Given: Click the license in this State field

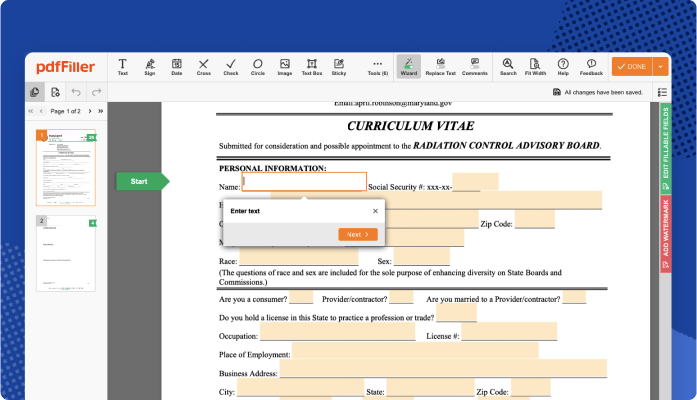Looking at the screenshot, I should tap(457, 313).
